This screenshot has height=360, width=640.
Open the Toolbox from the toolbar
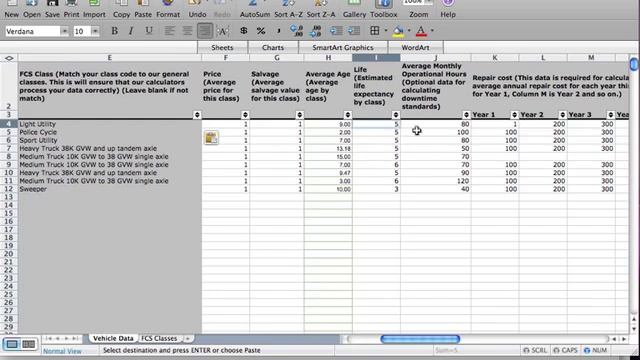[x=383, y=9]
